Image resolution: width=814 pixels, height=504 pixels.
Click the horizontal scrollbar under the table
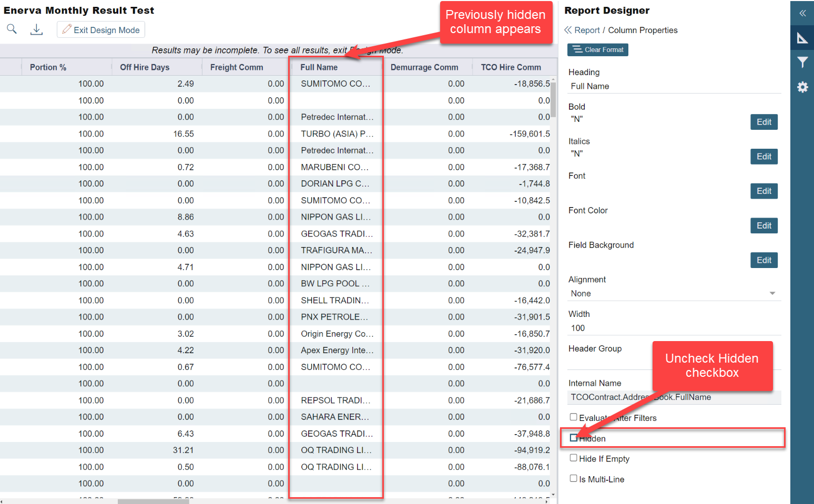tap(153, 501)
